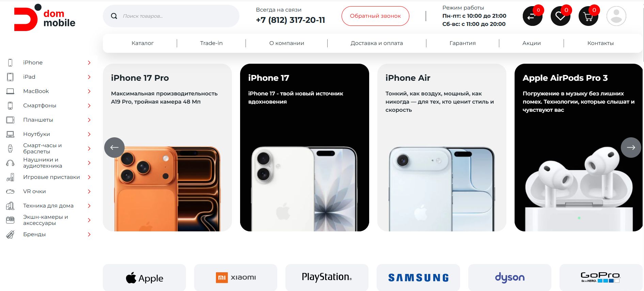Click the Обратный звонок button
Screen dimensions: 644x291
click(375, 16)
